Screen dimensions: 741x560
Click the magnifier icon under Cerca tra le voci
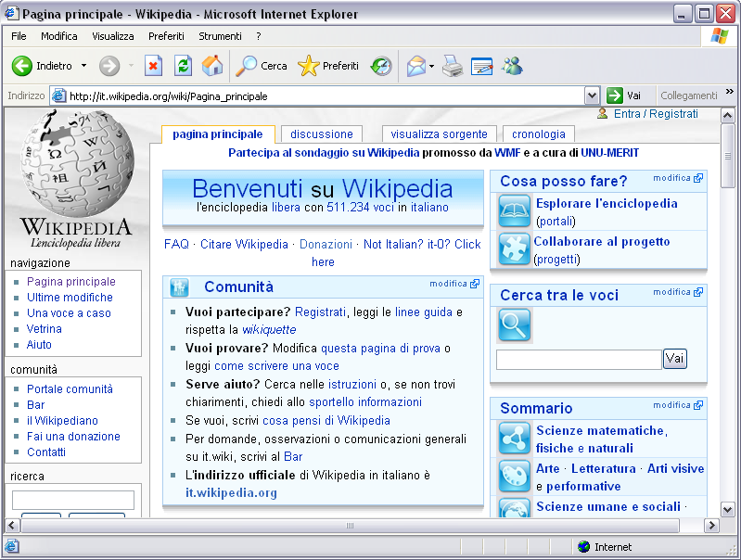[515, 325]
